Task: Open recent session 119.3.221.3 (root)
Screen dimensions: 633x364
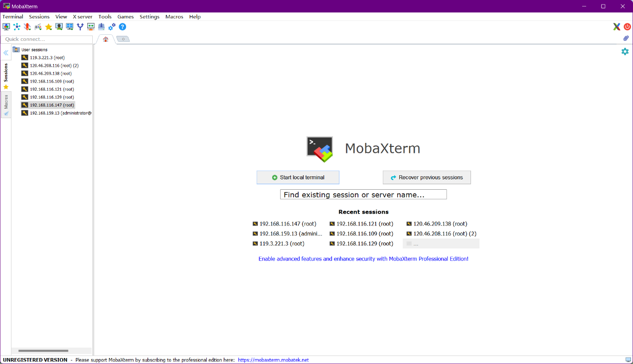Action: [279, 243]
